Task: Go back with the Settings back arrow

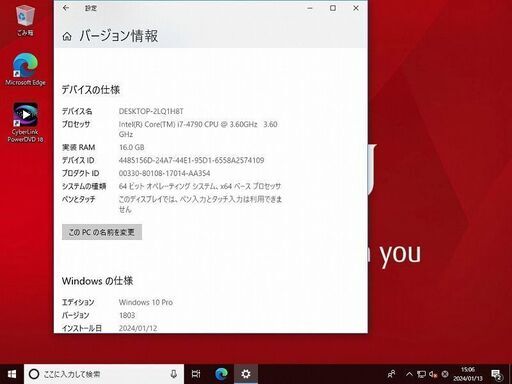Action: tap(66, 8)
